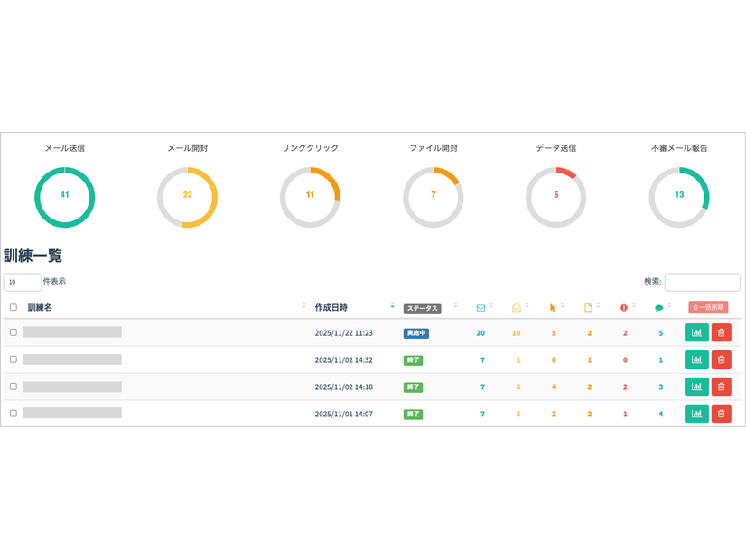Open the rows-per-page 件表示 selector
The image size is (746, 560).
23,282
